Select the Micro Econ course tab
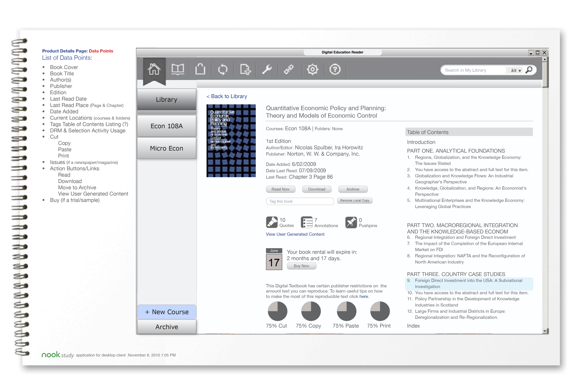Image resolution: width=573 pixels, height=392 pixels. tap(166, 148)
